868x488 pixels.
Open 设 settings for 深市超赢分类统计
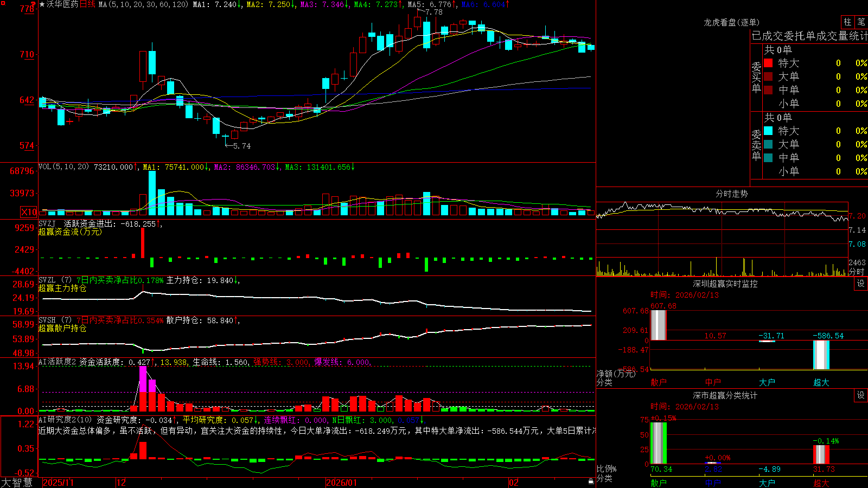(861, 395)
